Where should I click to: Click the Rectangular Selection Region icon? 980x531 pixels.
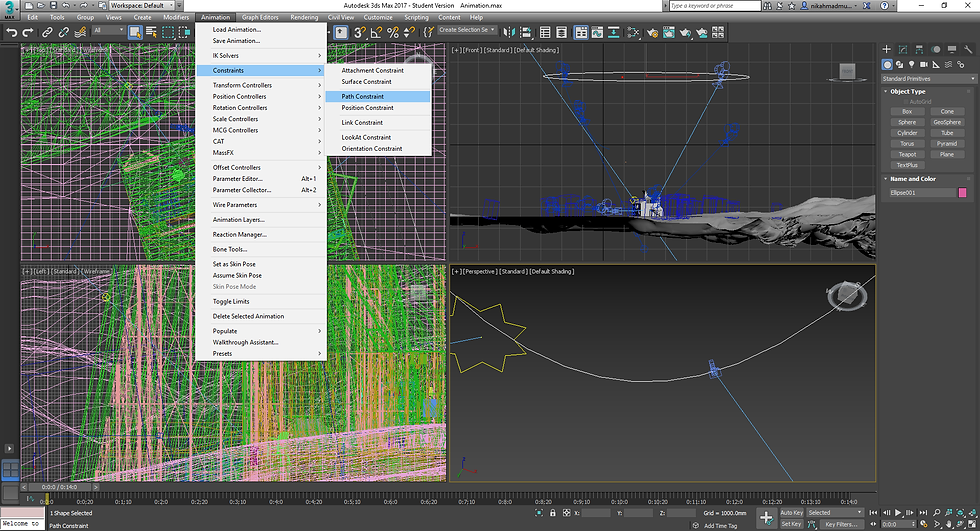[x=168, y=32]
